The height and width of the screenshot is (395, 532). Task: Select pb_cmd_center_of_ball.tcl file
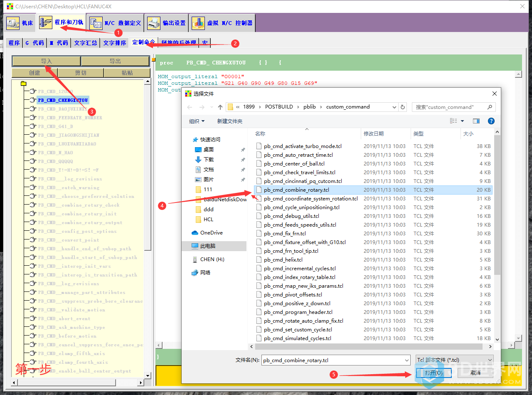pyautogui.click(x=294, y=163)
